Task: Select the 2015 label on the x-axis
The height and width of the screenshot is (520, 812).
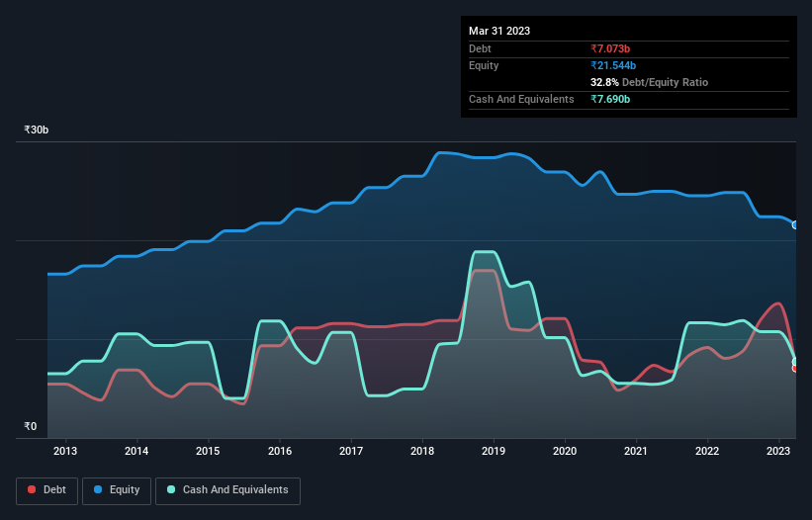Action: tap(208, 451)
